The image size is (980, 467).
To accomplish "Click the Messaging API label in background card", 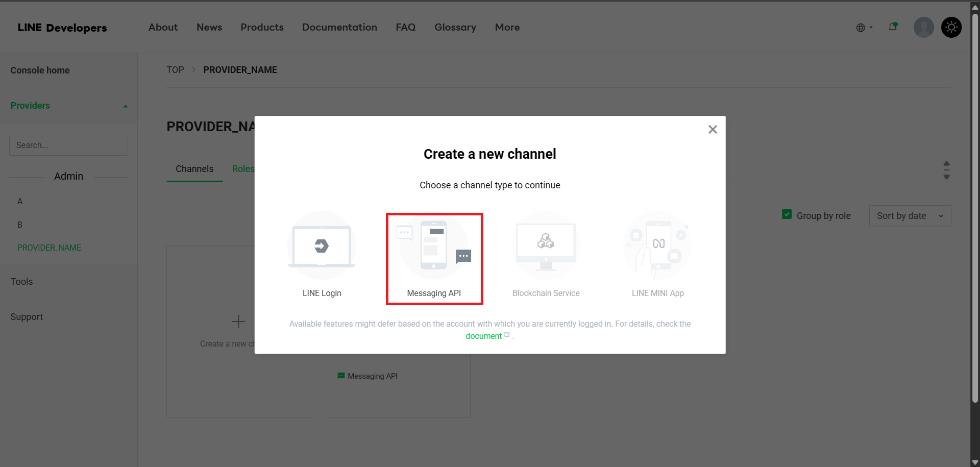I will [373, 376].
